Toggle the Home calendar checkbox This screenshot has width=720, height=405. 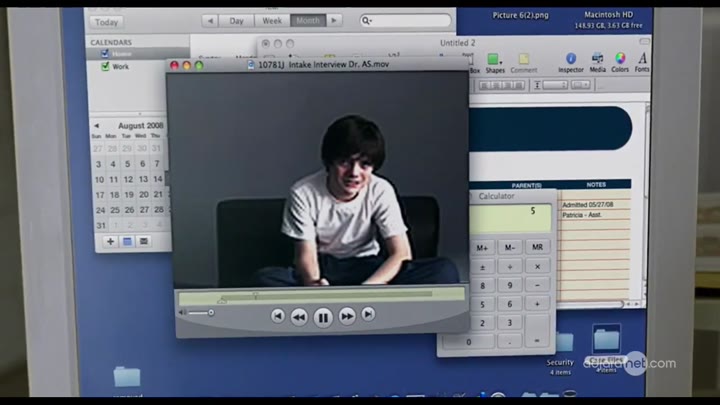click(105, 54)
